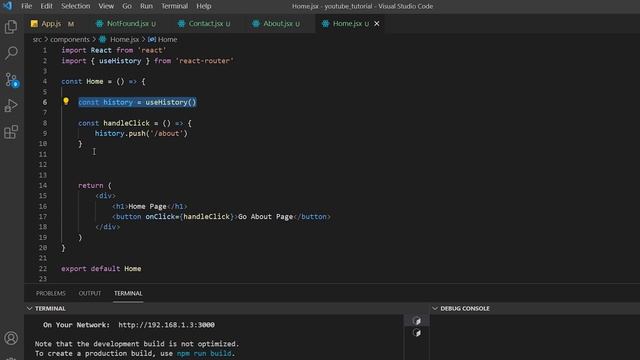Open the File menu
Image resolution: width=640 pixels, height=360 pixels.
27,6
